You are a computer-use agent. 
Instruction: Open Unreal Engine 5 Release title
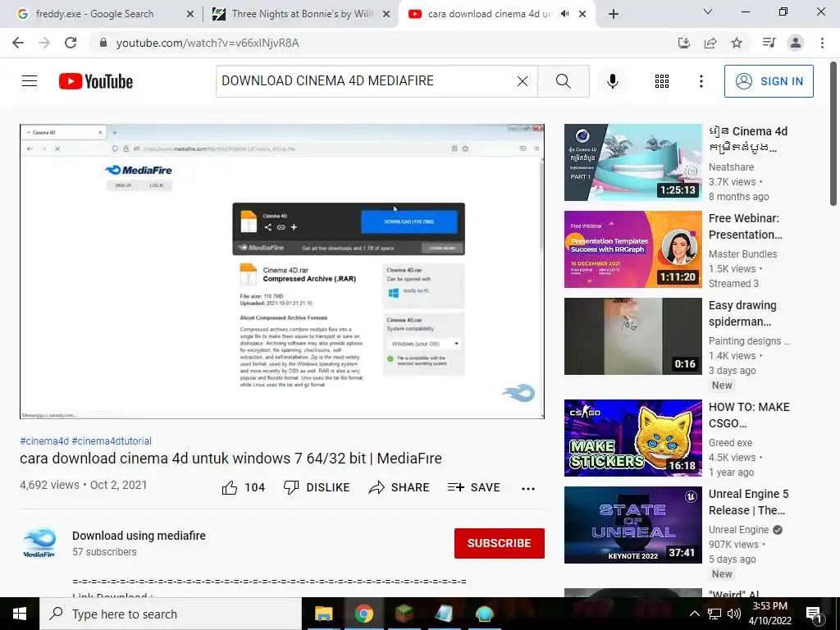(748, 502)
